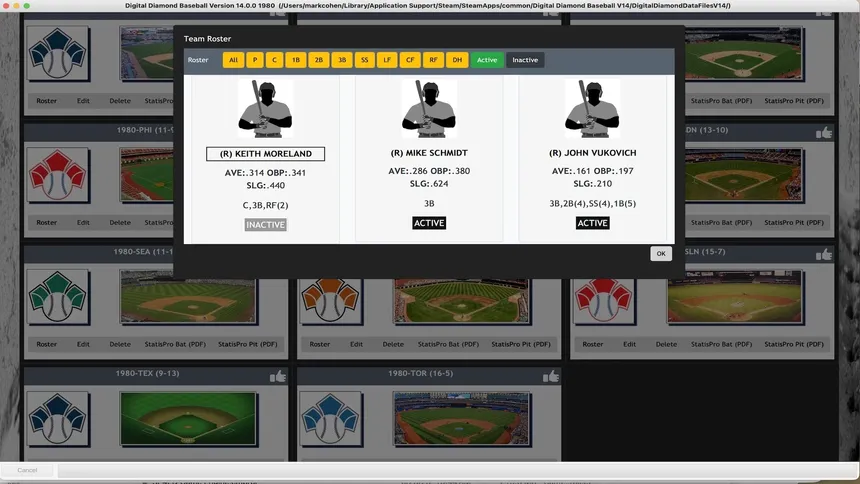Click Edit on the SLN (15-7) card
The image size is (860, 484).
click(630, 344)
